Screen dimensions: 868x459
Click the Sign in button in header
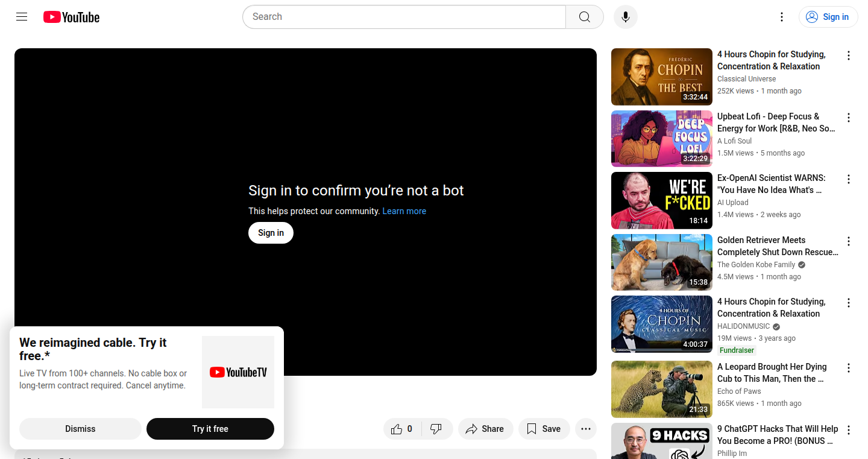[x=828, y=17]
